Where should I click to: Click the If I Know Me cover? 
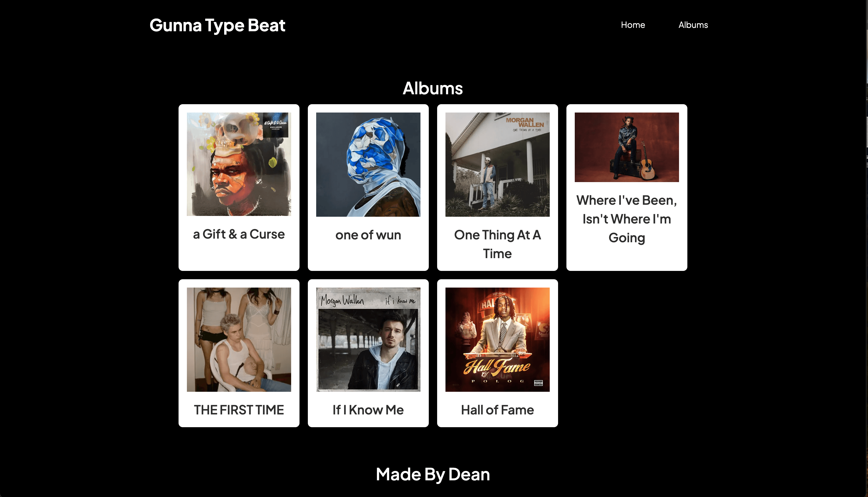[368, 339]
